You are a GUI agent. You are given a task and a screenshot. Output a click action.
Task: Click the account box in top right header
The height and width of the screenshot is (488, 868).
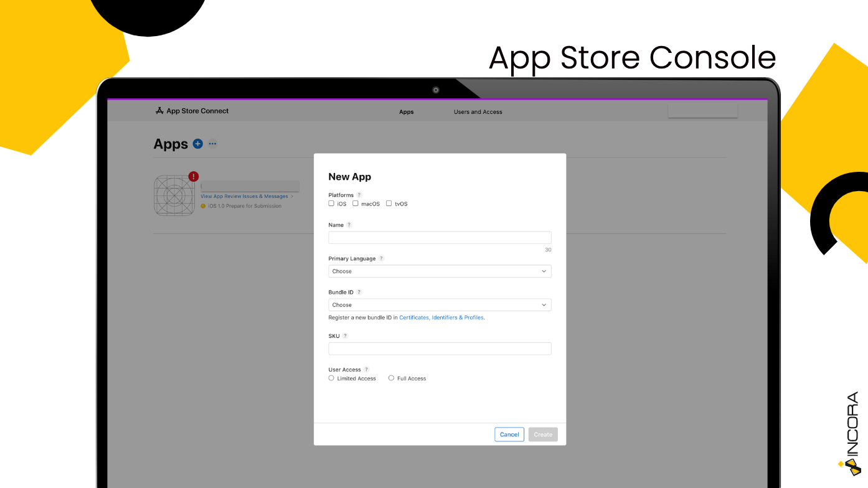tap(702, 111)
